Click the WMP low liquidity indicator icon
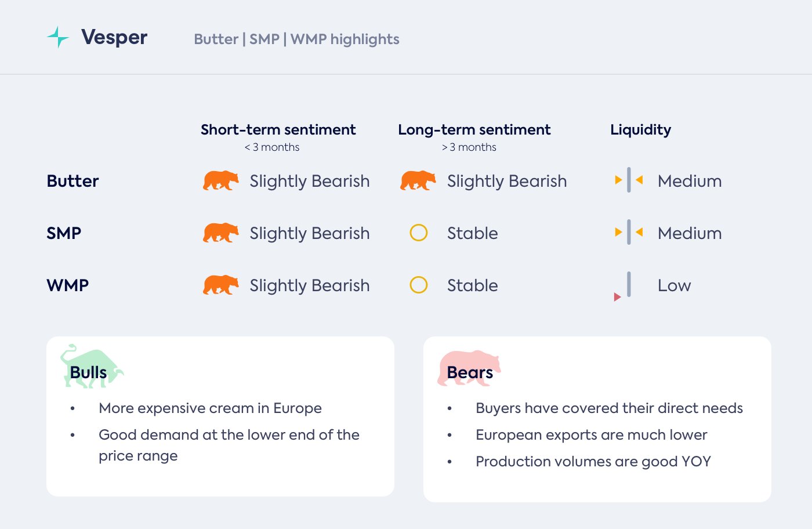812x529 pixels. (624, 286)
